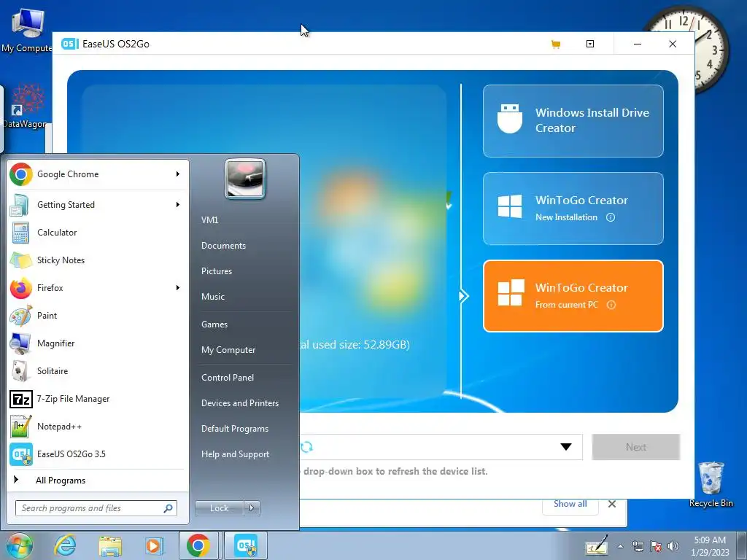Screen dimensions: 747x560
Task: Click the Solitaire icon in Start menu
Action: [21, 371]
